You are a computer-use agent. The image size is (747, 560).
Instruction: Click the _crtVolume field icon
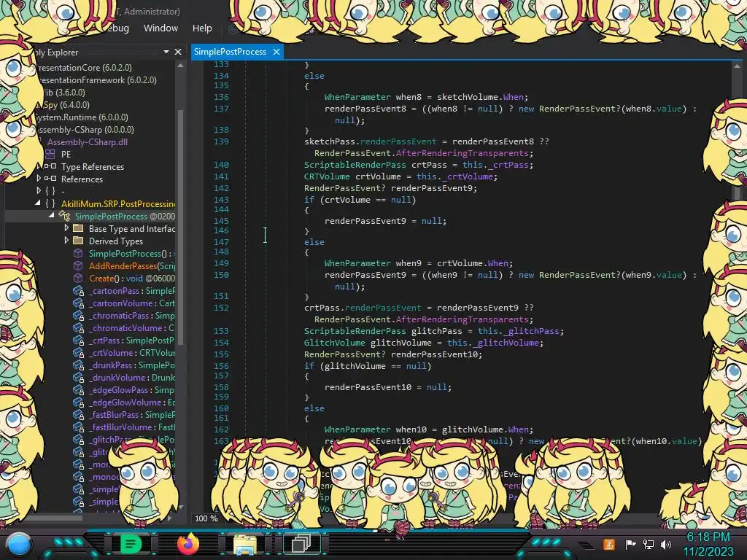point(79,353)
